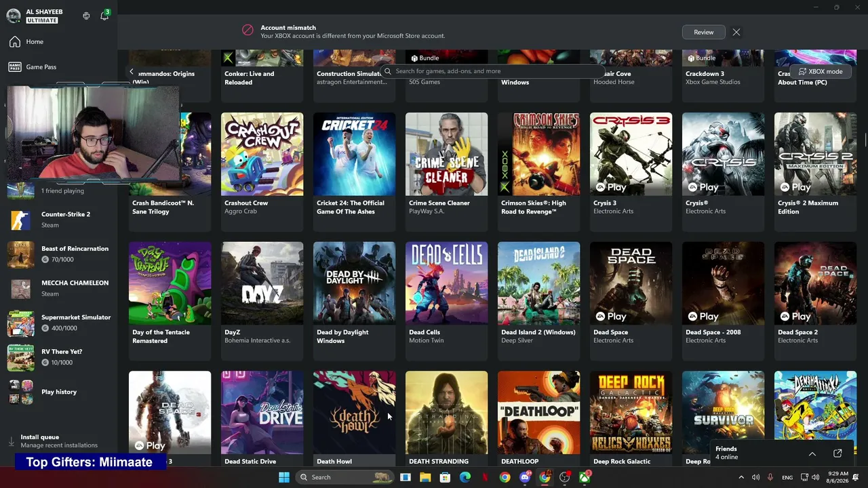
Task: Open Google Chrome from the taskbar
Action: click(x=505, y=477)
